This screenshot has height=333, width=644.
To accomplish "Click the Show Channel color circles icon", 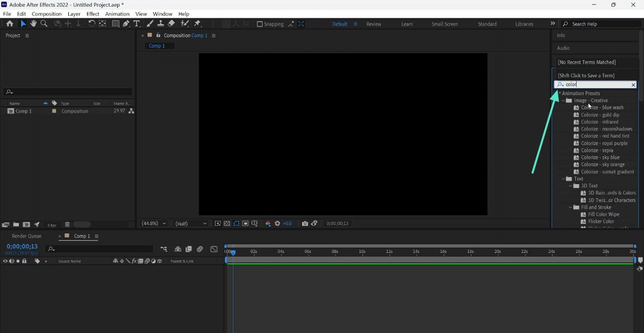I will tap(268, 224).
